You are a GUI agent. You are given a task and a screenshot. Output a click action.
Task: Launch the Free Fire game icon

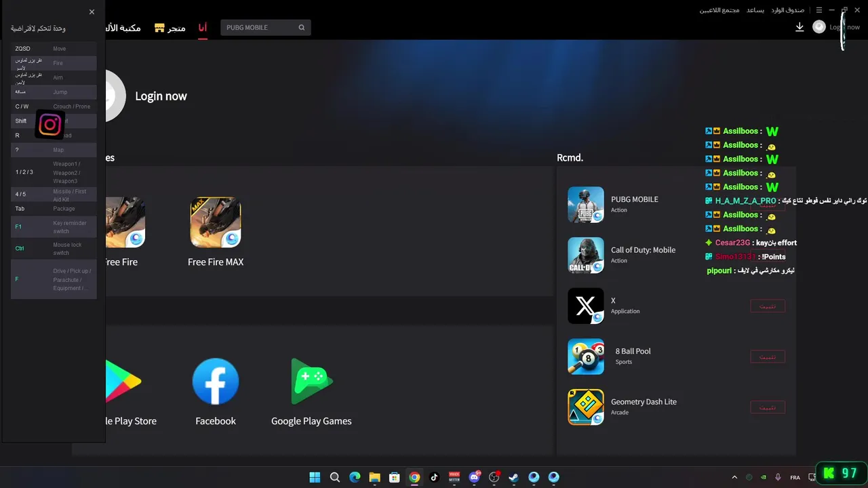(x=125, y=222)
